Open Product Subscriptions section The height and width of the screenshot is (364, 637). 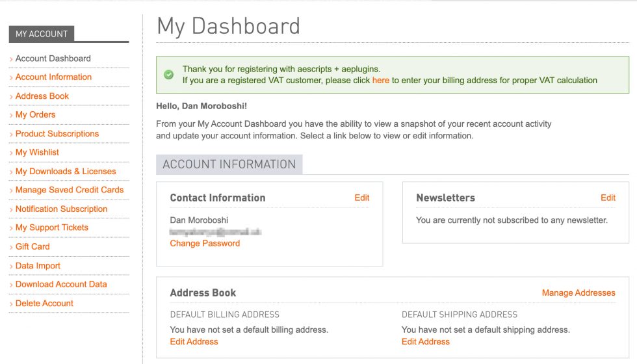click(57, 133)
